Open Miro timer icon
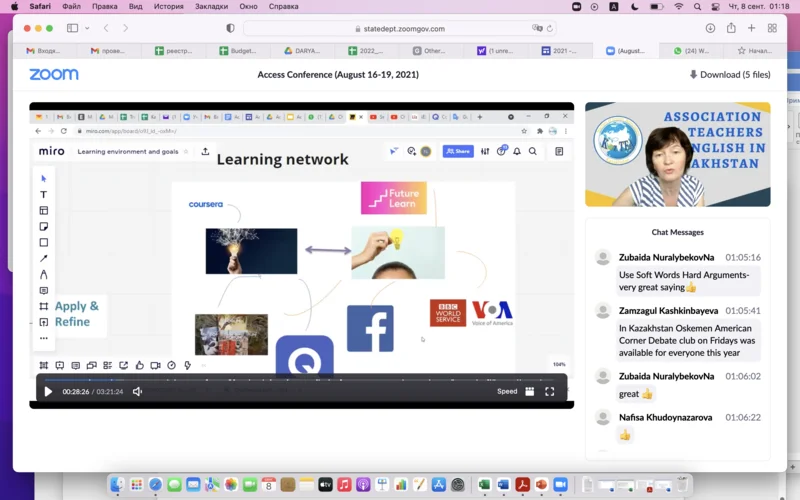 pyautogui.click(x=171, y=365)
